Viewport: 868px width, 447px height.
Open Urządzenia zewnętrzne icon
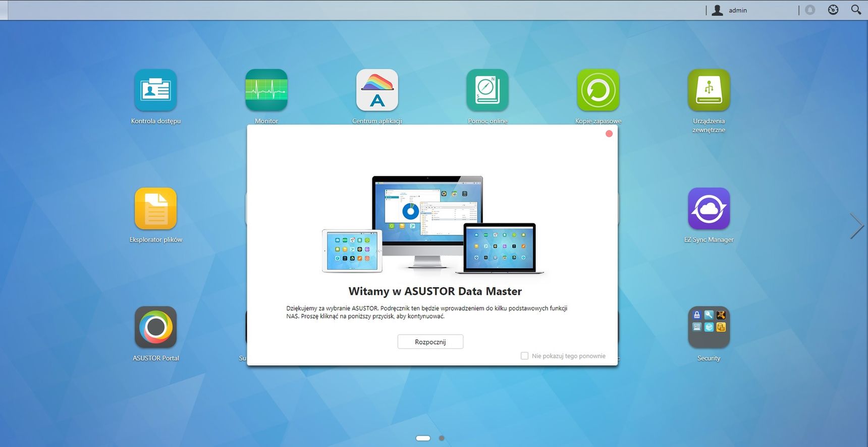pyautogui.click(x=709, y=90)
